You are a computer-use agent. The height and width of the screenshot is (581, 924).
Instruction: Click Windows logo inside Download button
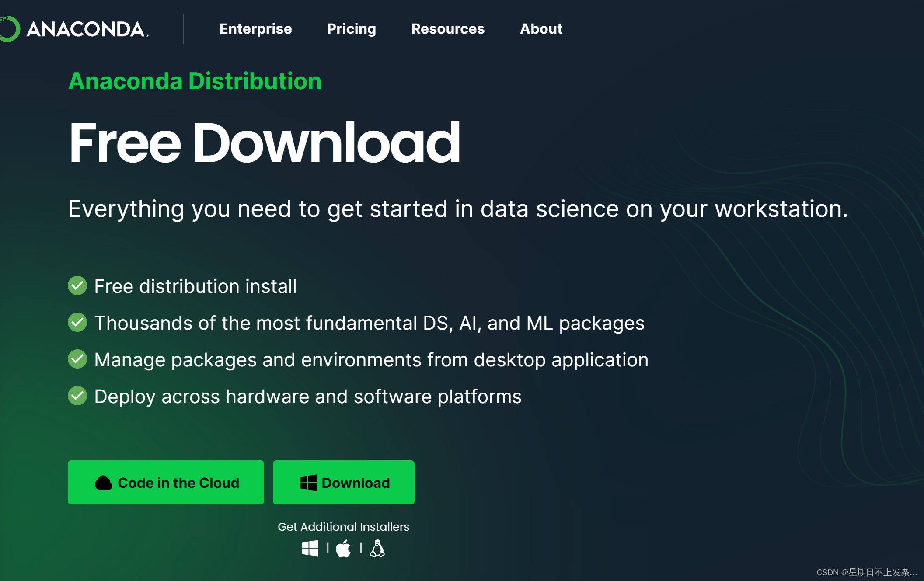308,483
